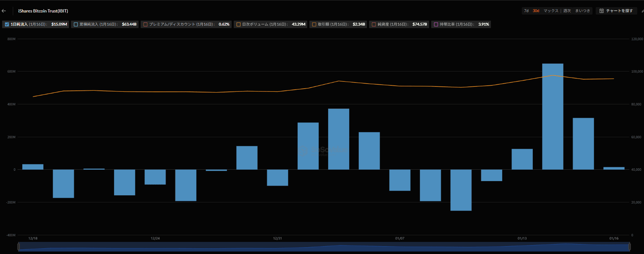The image size is (644, 254).
Task: Click the right handle of range slider
Action: pyautogui.click(x=629, y=247)
